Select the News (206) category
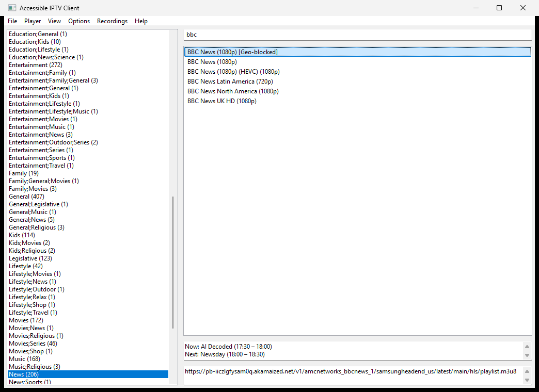Image resolution: width=539 pixels, height=392 pixels. 88,374
